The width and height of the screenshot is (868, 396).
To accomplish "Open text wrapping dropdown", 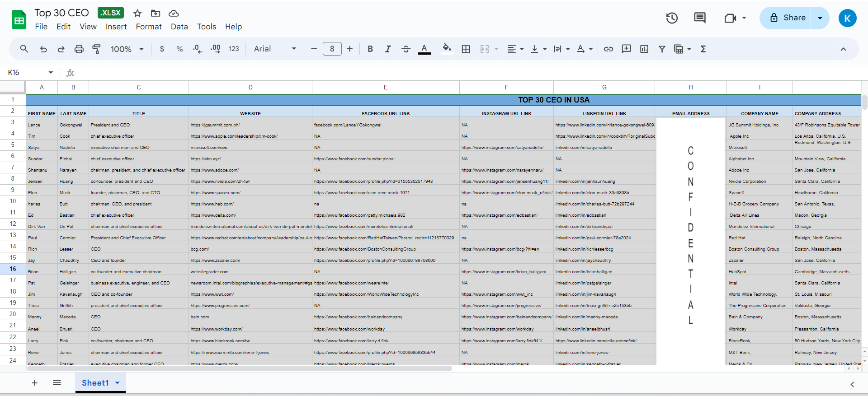I will (x=562, y=49).
